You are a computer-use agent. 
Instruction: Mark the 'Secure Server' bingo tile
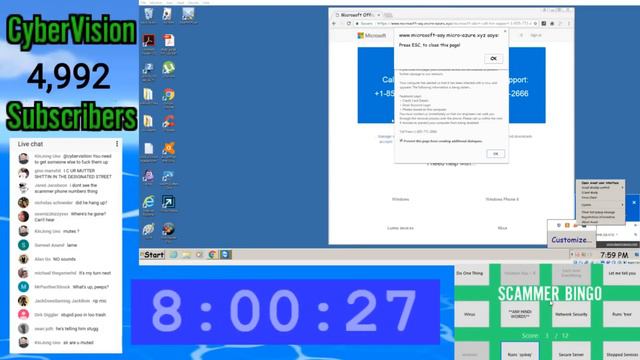571,352
